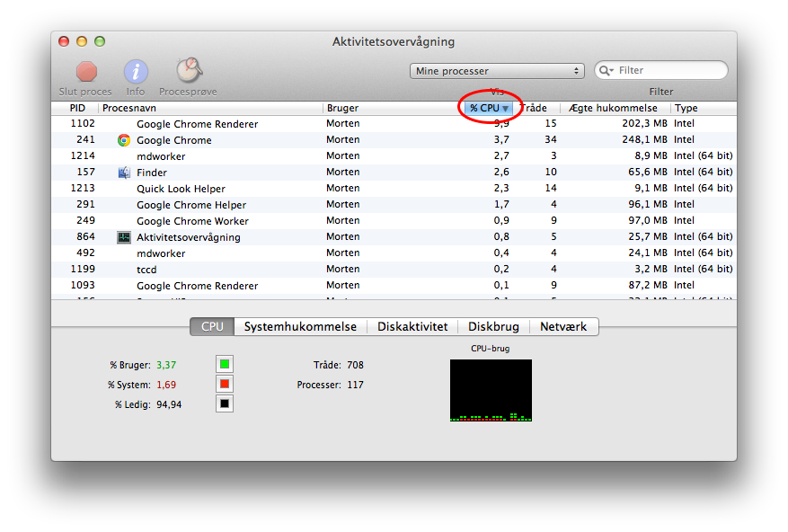Sort by Procesnavn column header
The image size is (788, 532).
[210, 108]
